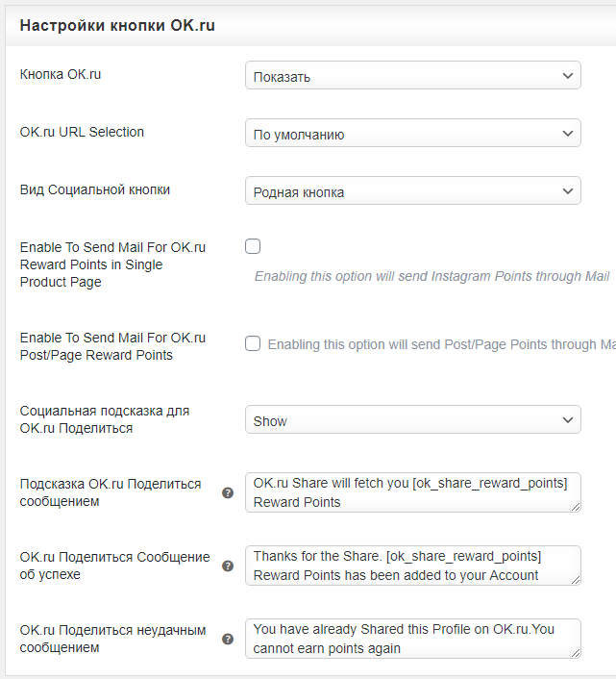Open Вид Социальной кнопки dropdown
This screenshot has width=616, height=679.
pyautogui.click(x=413, y=191)
